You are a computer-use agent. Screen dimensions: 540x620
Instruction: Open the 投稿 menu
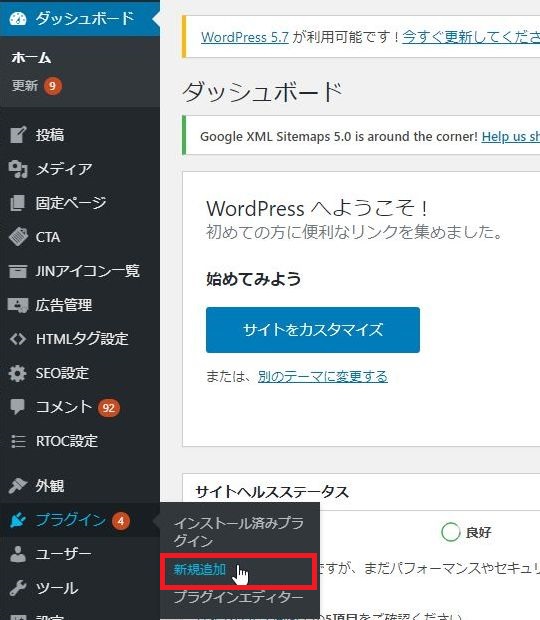(80, 135)
